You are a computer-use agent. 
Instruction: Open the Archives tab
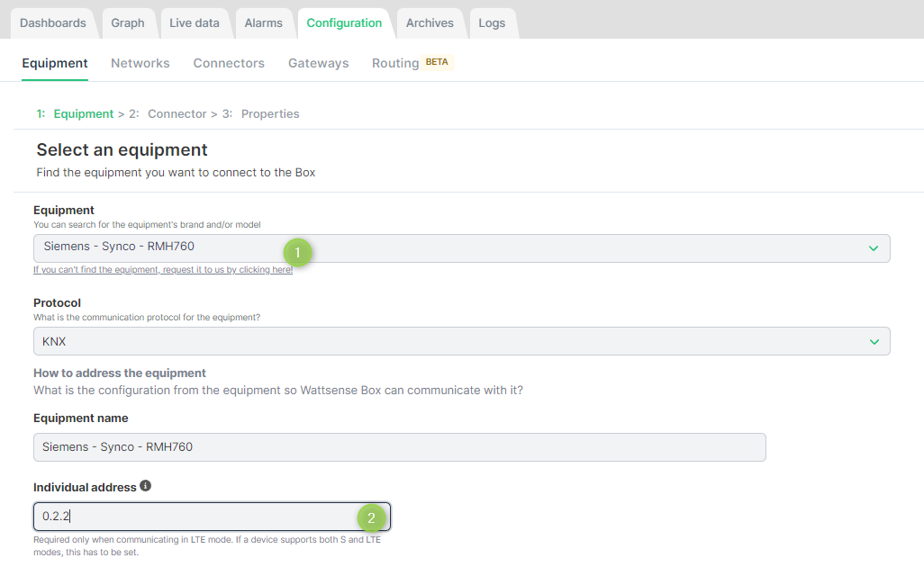(430, 23)
